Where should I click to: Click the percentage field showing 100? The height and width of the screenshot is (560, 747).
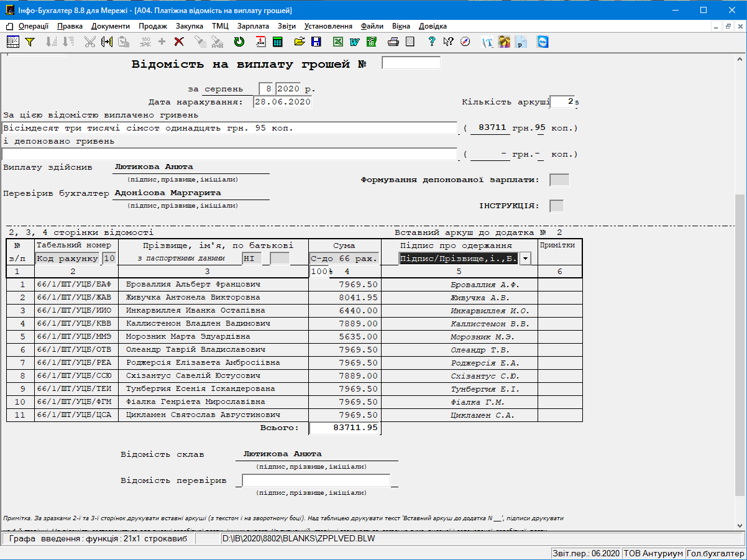[319, 271]
